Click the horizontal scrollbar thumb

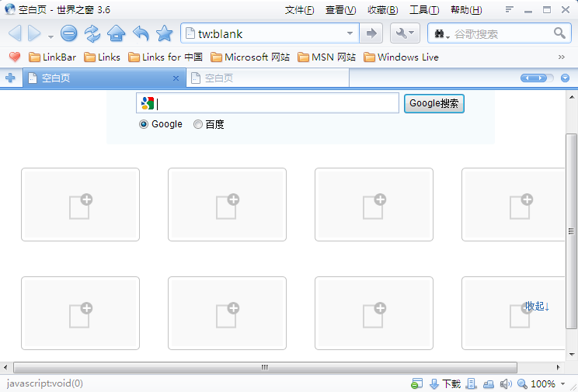(x=265, y=367)
